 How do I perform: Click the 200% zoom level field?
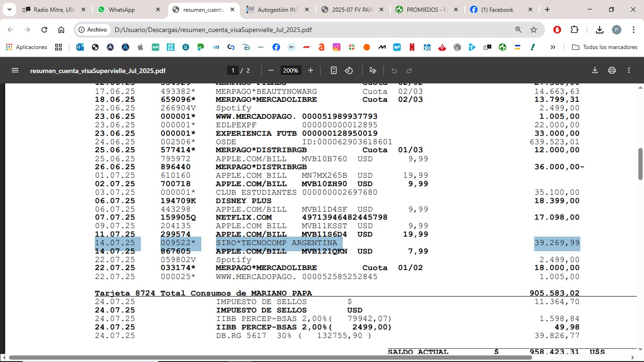point(290,70)
